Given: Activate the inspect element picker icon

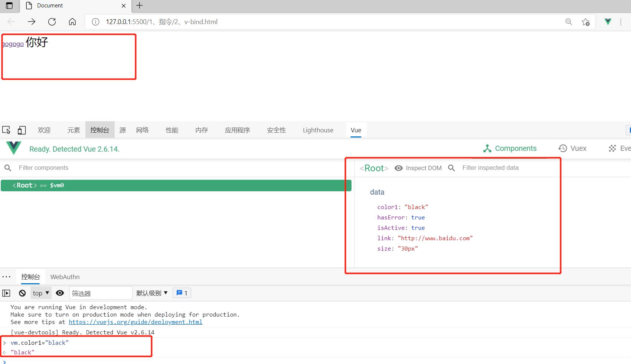Looking at the screenshot, I should (6, 130).
